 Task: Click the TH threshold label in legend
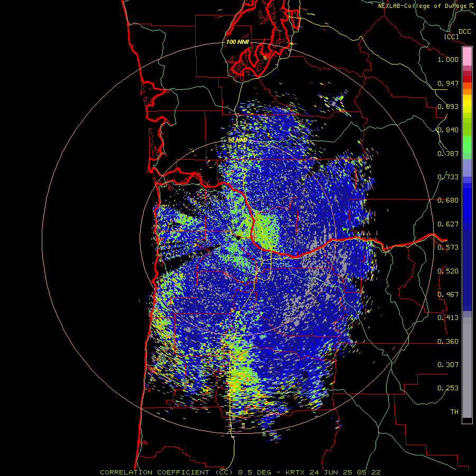(x=454, y=412)
